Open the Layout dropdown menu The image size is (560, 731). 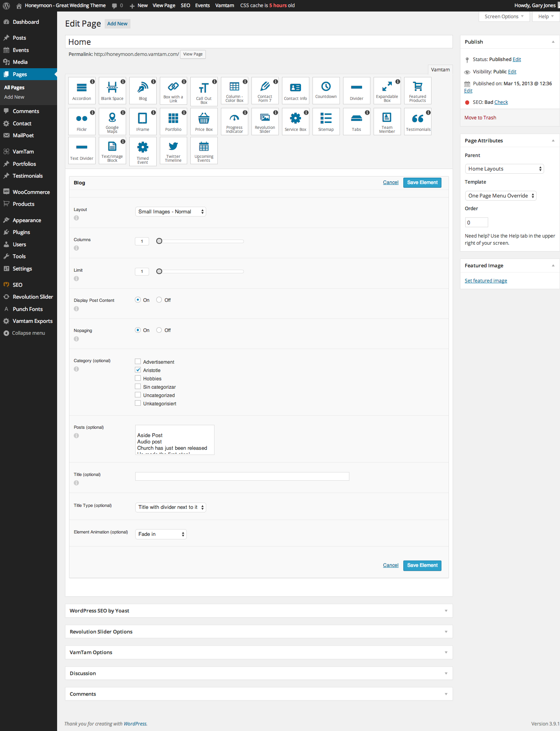pyautogui.click(x=171, y=212)
